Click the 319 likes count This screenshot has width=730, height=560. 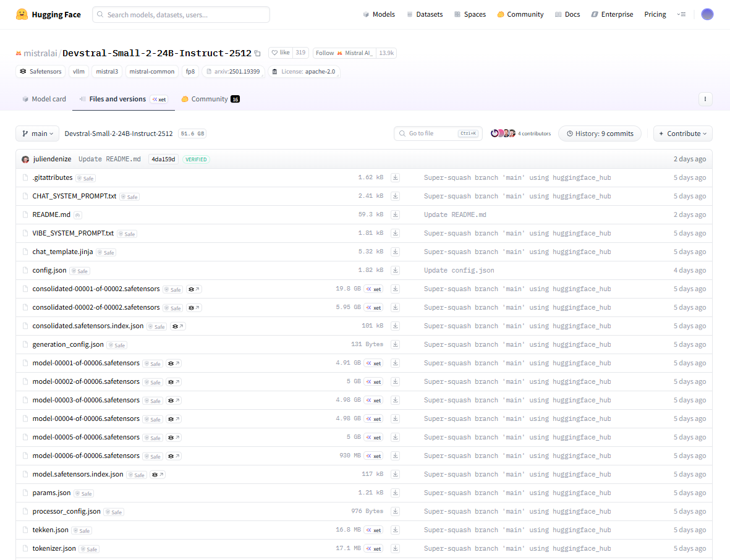click(x=301, y=53)
